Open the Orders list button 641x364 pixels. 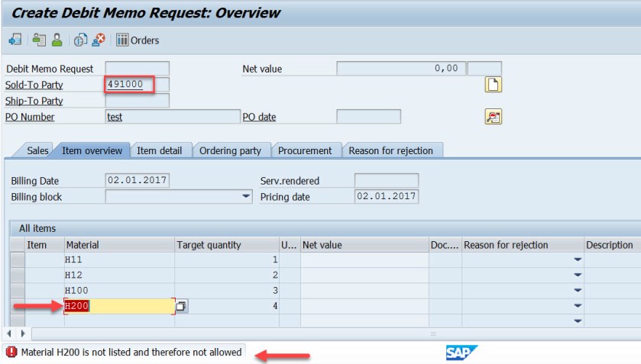click(138, 40)
